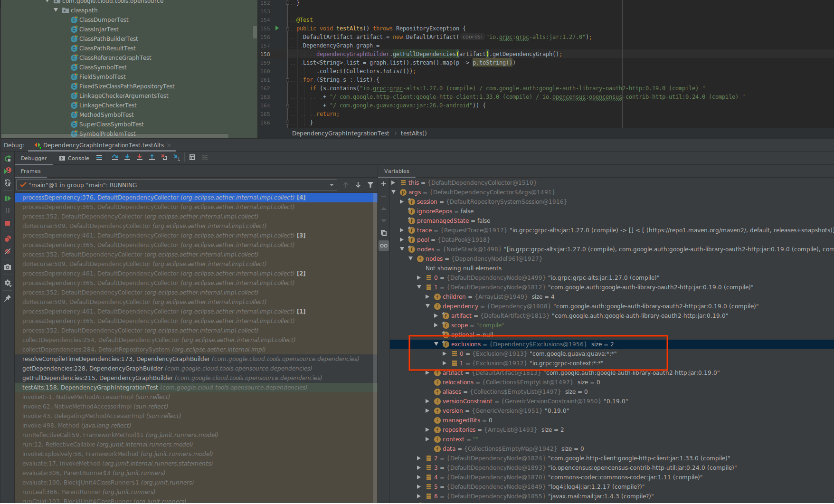Stop the debugger with red square icon
Image resolution: width=834 pixels, height=504 pixels.
[8, 223]
